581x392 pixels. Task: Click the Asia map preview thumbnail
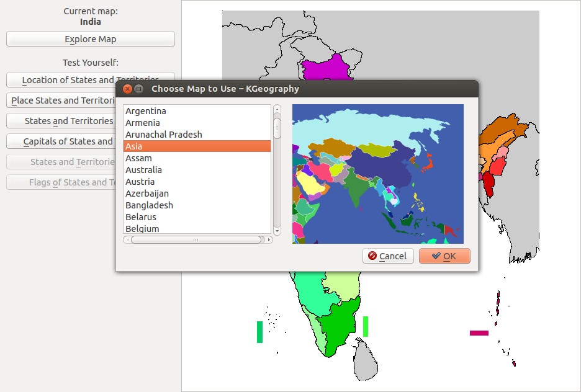377,174
